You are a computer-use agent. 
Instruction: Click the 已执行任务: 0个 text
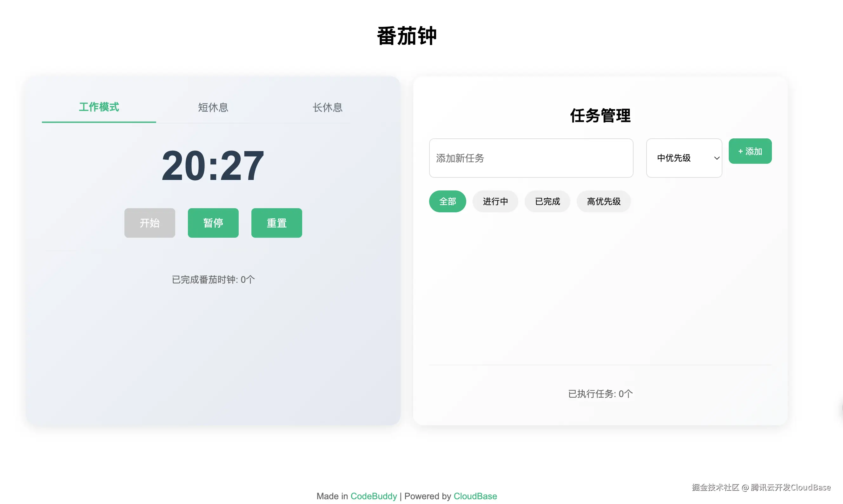pos(600,394)
